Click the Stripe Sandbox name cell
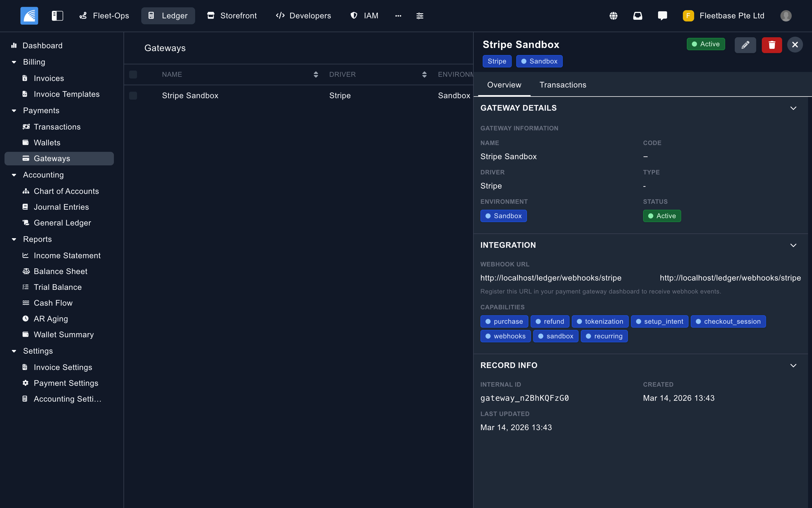The image size is (812, 508). [190, 96]
